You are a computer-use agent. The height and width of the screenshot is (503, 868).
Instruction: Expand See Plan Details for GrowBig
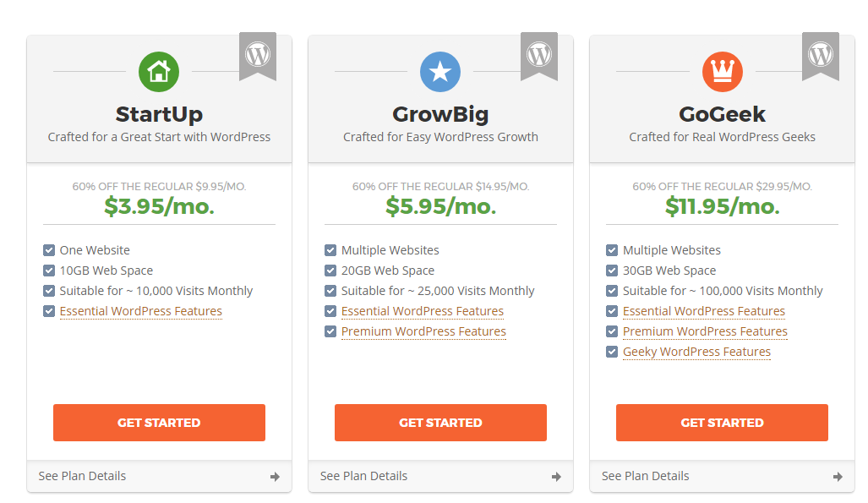click(x=440, y=476)
